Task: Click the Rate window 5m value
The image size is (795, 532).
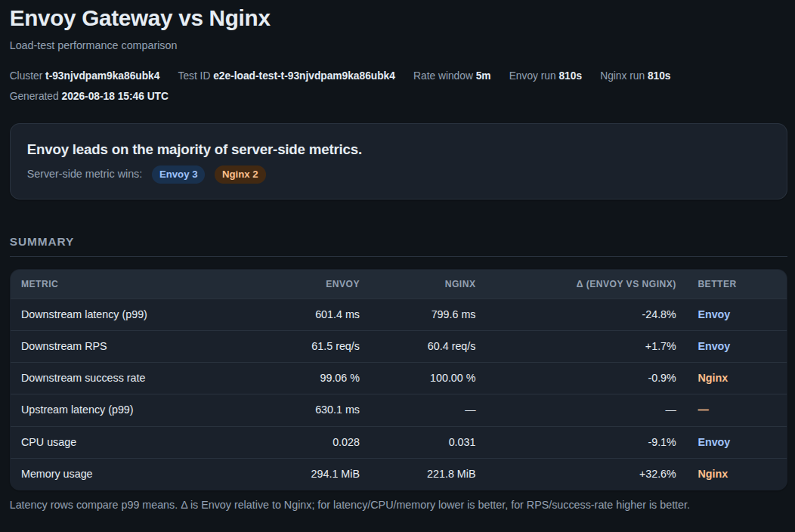Action: 483,76
